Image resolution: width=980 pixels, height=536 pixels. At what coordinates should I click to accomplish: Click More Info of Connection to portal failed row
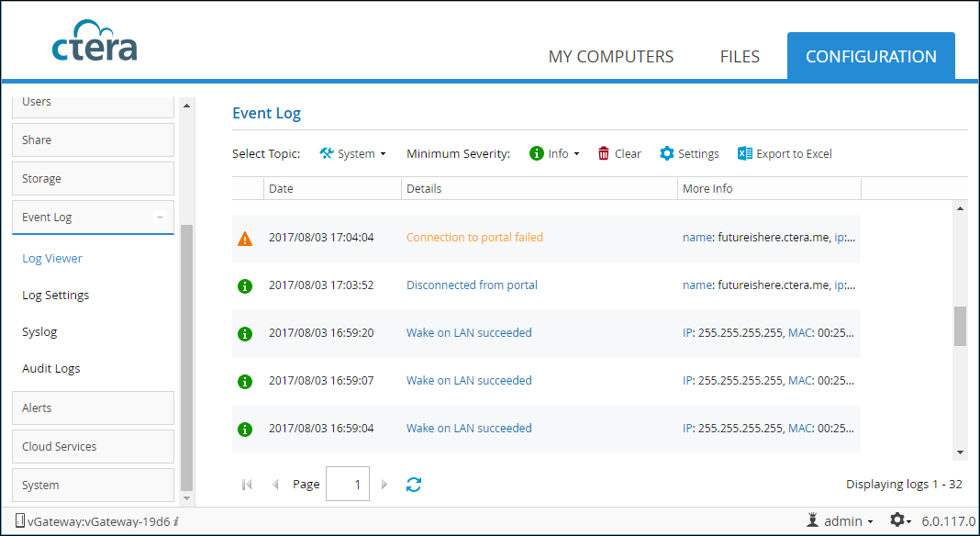[x=769, y=238]
